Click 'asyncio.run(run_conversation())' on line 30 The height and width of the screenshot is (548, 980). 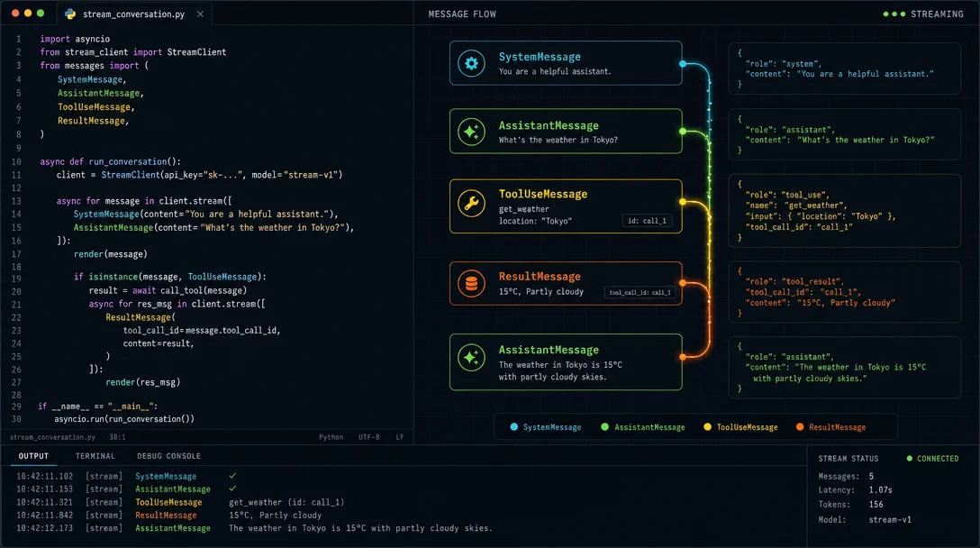coord(124,419)
